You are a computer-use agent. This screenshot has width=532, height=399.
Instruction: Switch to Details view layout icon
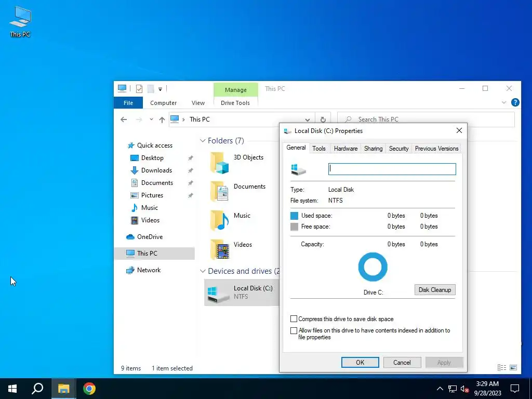pos(501,367)
